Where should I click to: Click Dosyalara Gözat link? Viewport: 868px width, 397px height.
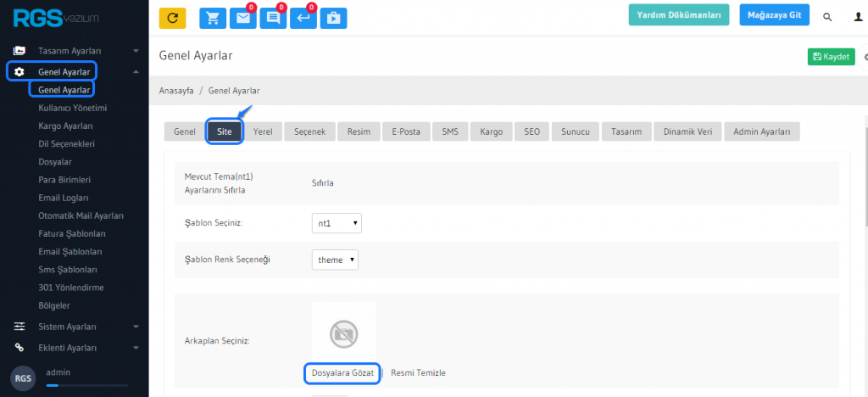click(x=342, y=372)
